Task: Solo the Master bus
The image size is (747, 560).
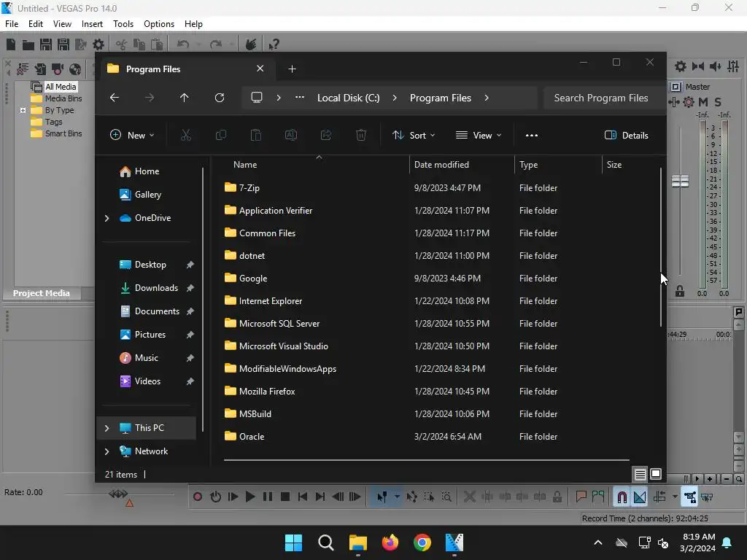Action: point(718,102)
